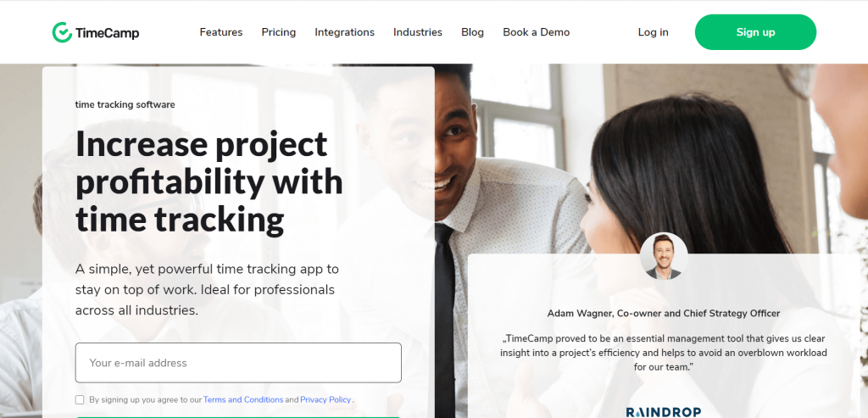Focus the Your e-mail address field
Viewport: 868px width, 418px height.
point(238,363)
